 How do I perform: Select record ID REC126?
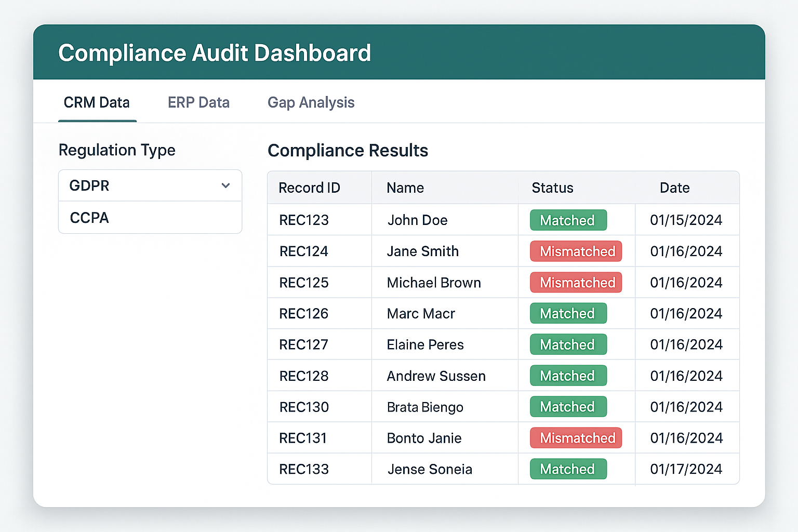pos(304,314)
